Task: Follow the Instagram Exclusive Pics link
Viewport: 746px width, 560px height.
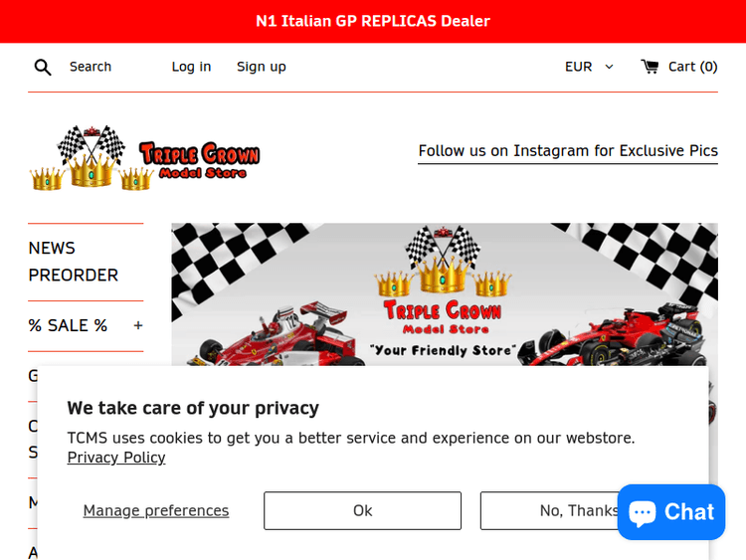Action: coord(568,151)
